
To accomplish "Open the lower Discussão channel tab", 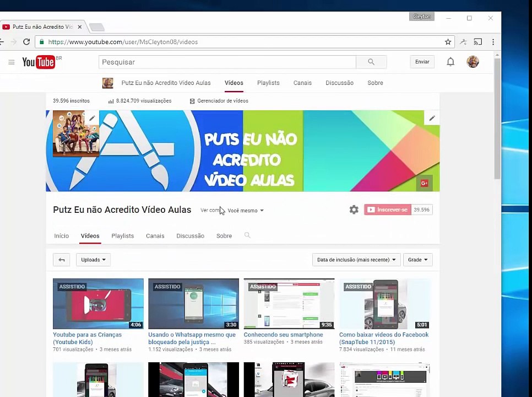I will pyautogui.click(x=191, y=235).
